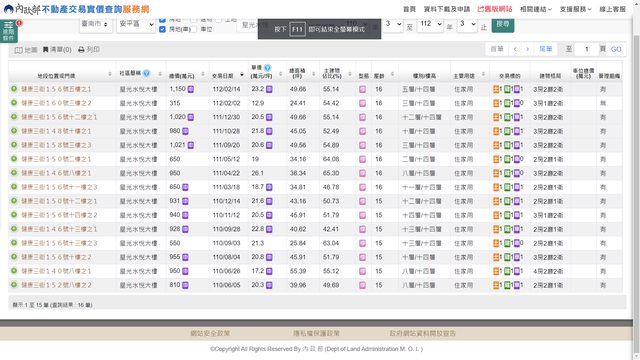Open the 隱私權保護政策 footer link
The height and width of the screenshot is (360, 640).
316,333
